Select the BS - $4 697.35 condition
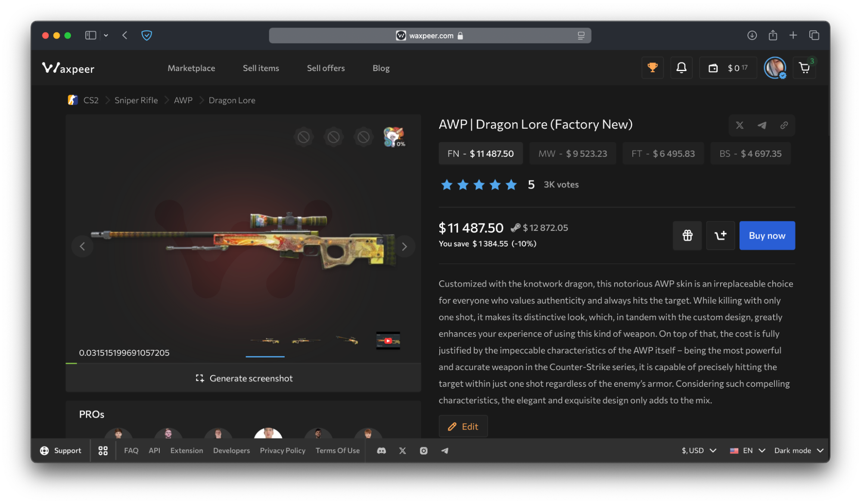The width and height of the screenshot is (861, 504). (751, 153)
